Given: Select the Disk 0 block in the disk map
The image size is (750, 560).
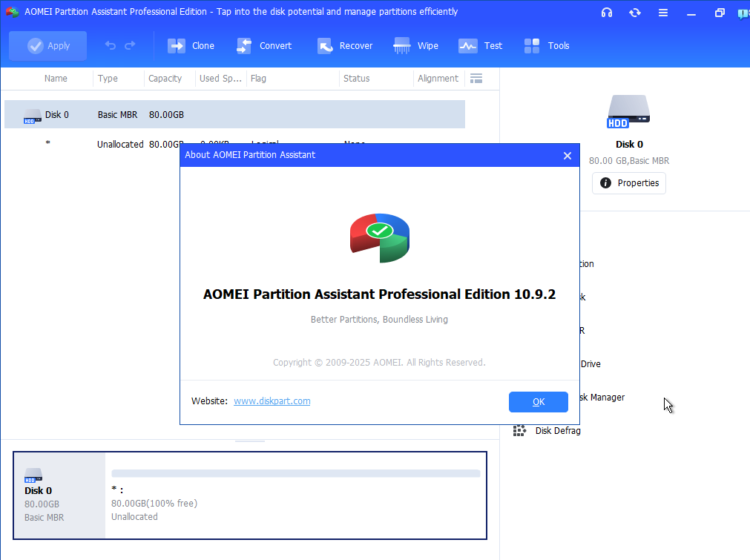Looking at the screenshot, I should pyautogui.click(x=59, y=495).
